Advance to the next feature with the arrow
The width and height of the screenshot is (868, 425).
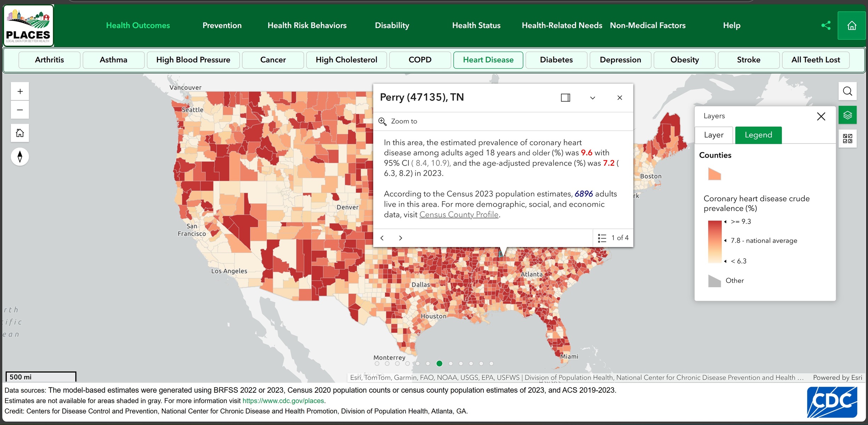(401, 238)
